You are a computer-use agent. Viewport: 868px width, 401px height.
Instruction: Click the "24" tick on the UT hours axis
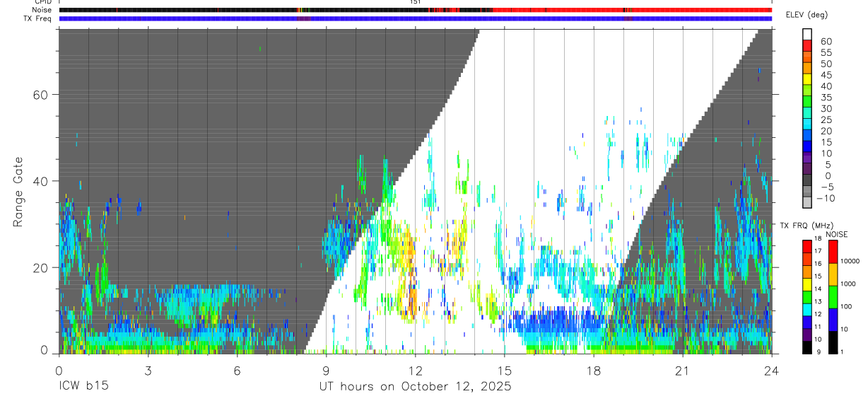click(x=771, y=371)
